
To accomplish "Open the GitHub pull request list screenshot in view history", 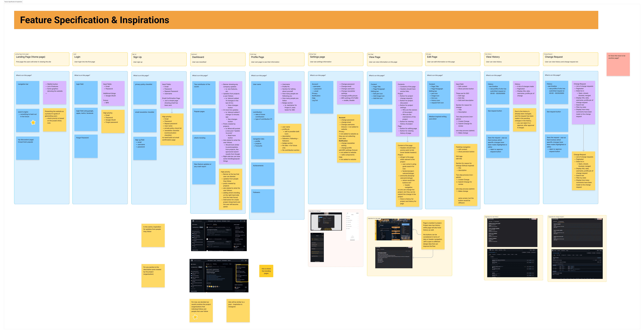I will point(512,263).
